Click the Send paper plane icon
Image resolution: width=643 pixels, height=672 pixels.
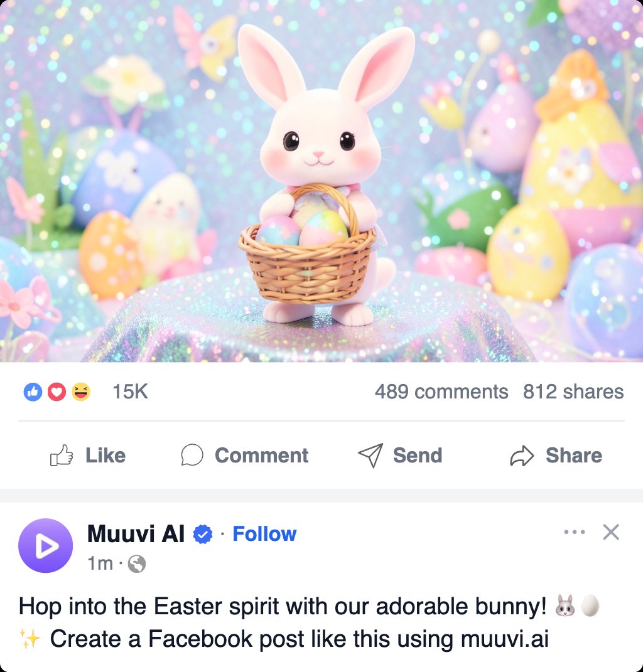372,456
